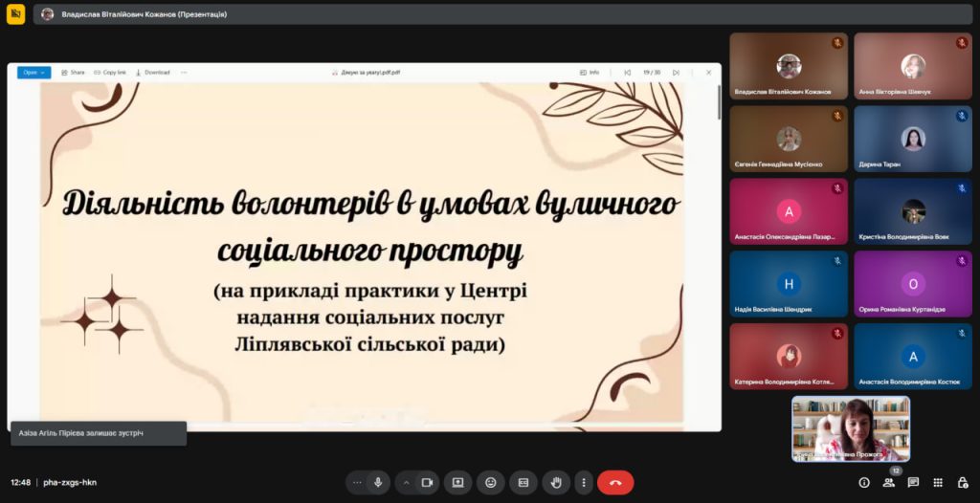
Task: Open chat with everyone icon
Action: 913,483
